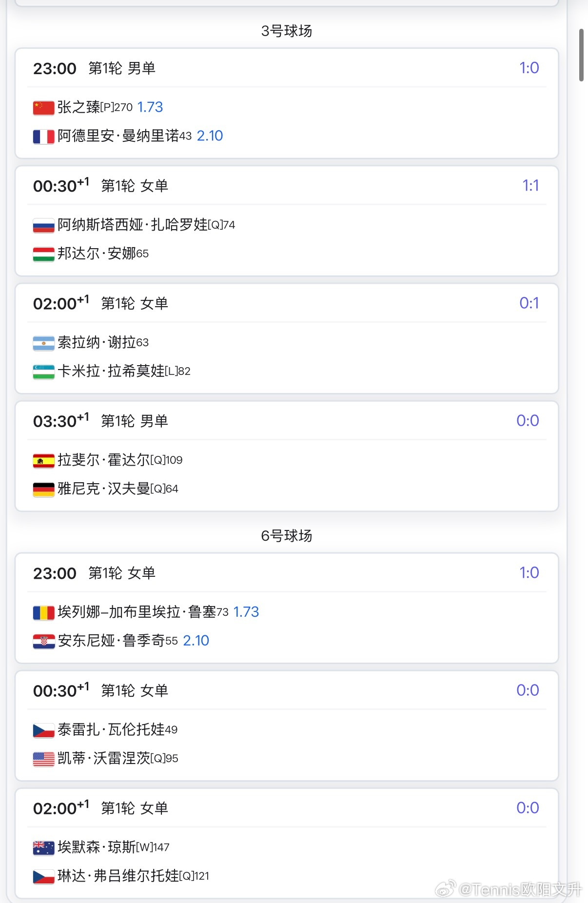Select the 1.73 odds for 张之臻
Screen dimensions: 588x903
pyautogui.click(x=150, y=107)
